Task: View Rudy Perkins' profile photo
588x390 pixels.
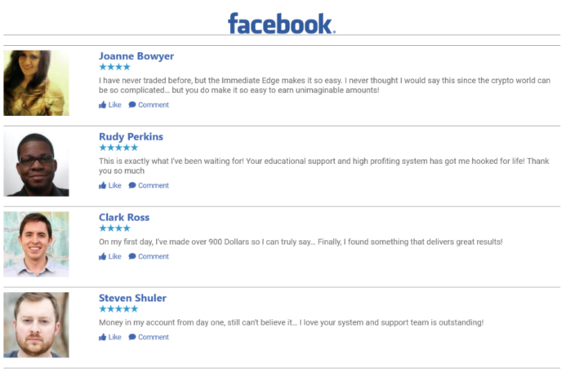Action: pos(36,164)
